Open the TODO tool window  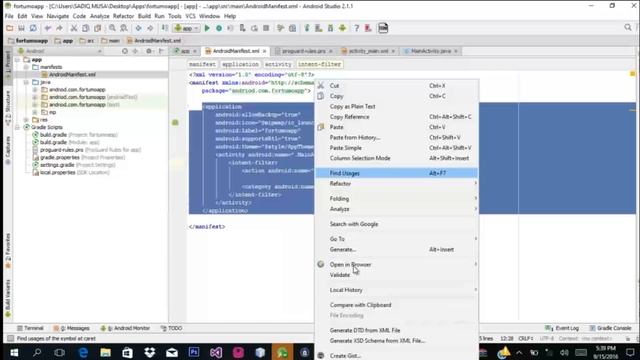[x=172, y=328]
